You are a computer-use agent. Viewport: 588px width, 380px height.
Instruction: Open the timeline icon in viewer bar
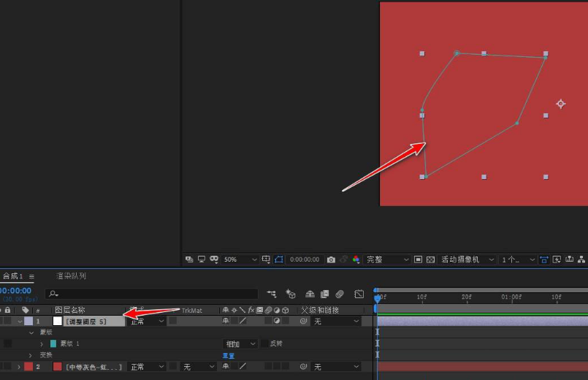(569, 259)
